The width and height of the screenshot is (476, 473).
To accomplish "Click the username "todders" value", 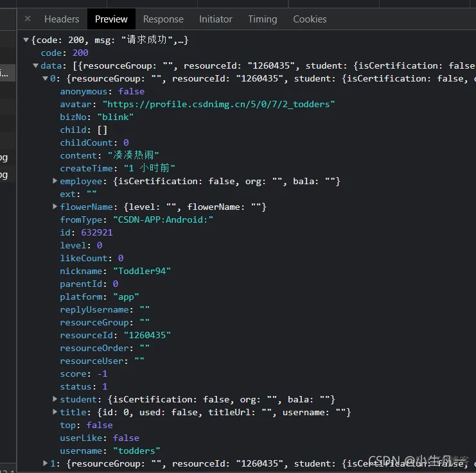I will coord(136,451).
